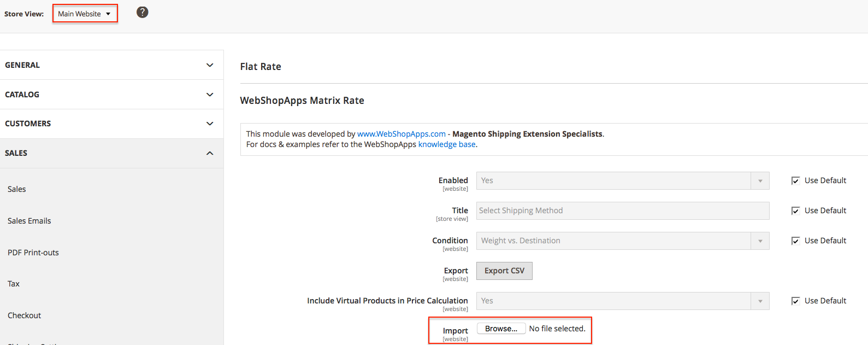Open the www.WebShopApps.com link
The height and width of the screenshot is (345, 868).
click(401, 134)
